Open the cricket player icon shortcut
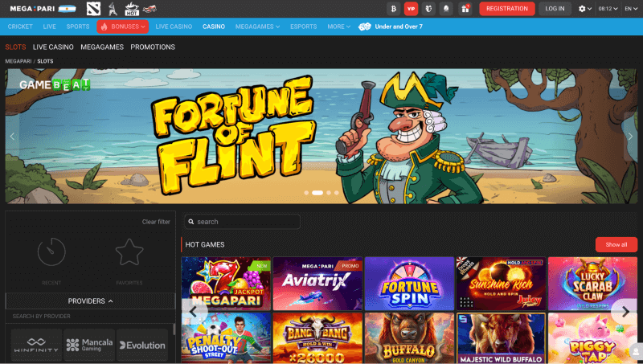 coord(113,9)
